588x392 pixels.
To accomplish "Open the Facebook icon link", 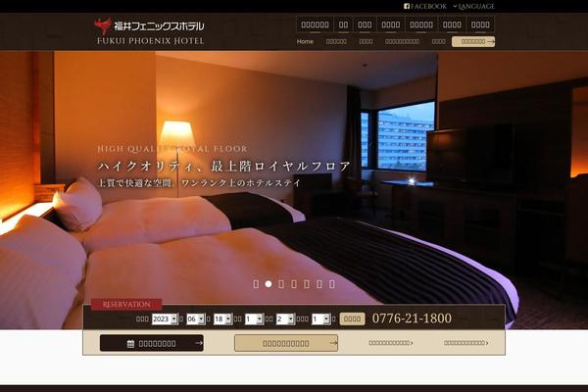I will click(425, 6).
